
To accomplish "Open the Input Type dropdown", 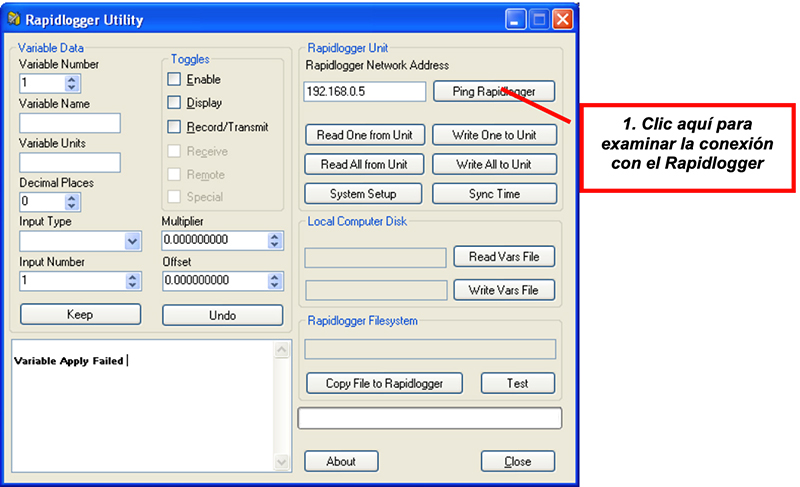I will (x=133, y=241).
